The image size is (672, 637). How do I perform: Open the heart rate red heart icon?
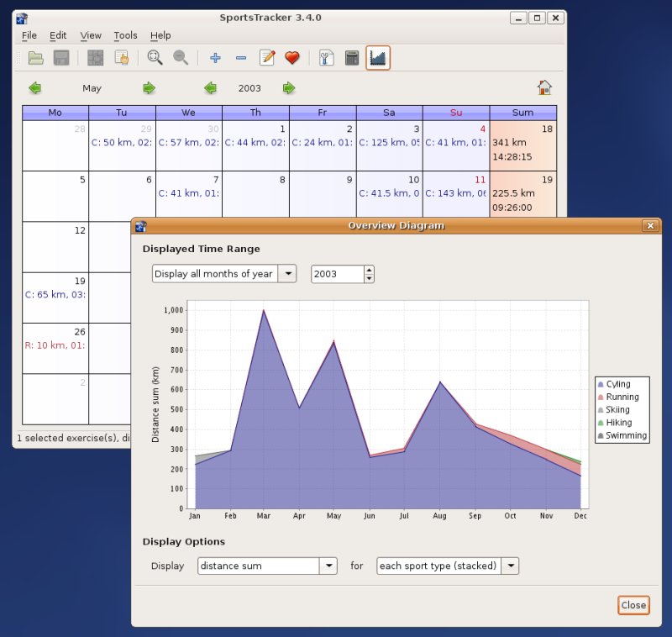coord(292,57)
